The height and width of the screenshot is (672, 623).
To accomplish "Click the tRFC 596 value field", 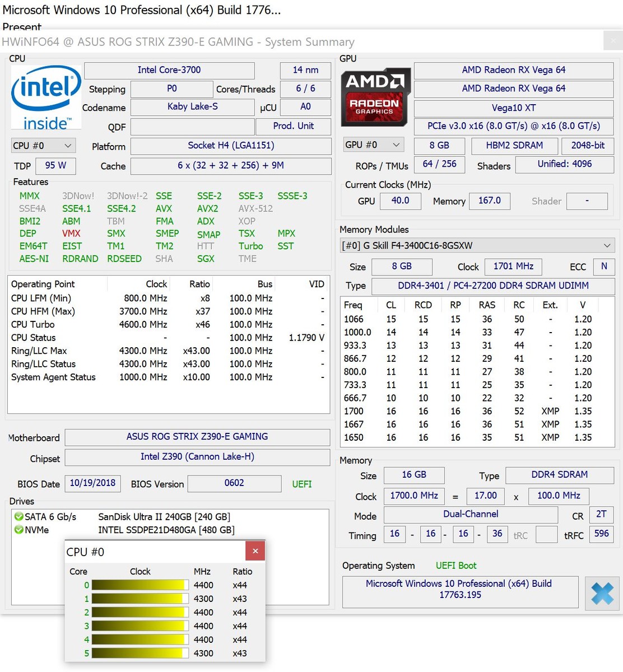I will coord(601,534).
